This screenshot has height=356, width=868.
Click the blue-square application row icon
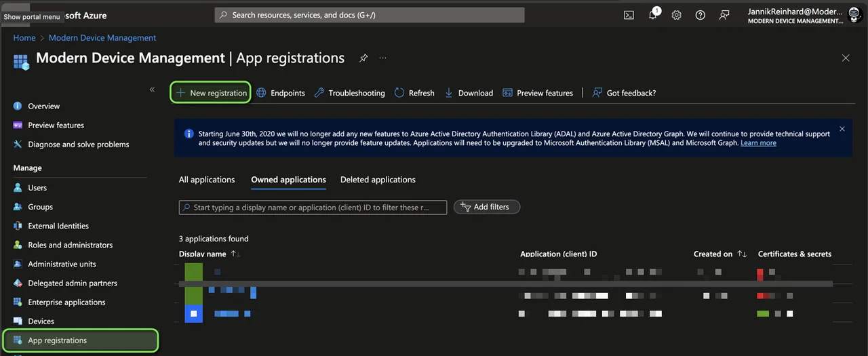(x=193, y=313)
